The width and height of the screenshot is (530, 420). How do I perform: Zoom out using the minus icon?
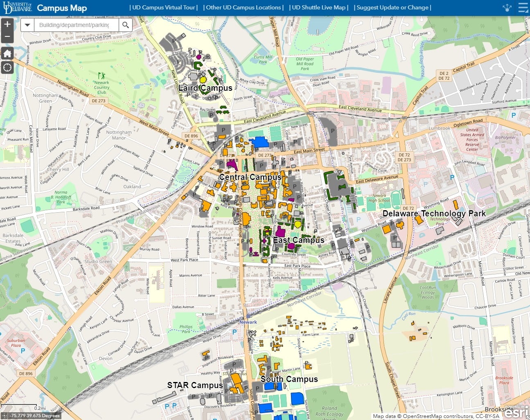coord(7,36)
